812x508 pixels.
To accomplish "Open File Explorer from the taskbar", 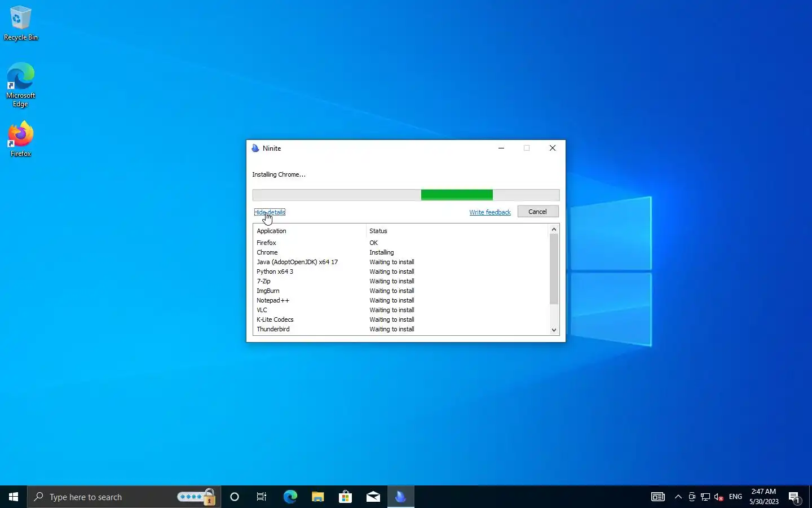I will (317, 497).
